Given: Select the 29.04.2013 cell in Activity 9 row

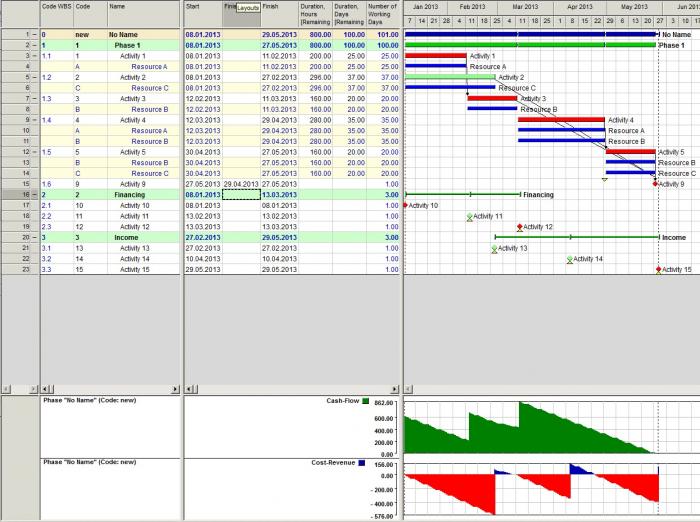Looking at the screenshot, I should tap(242, 184).
